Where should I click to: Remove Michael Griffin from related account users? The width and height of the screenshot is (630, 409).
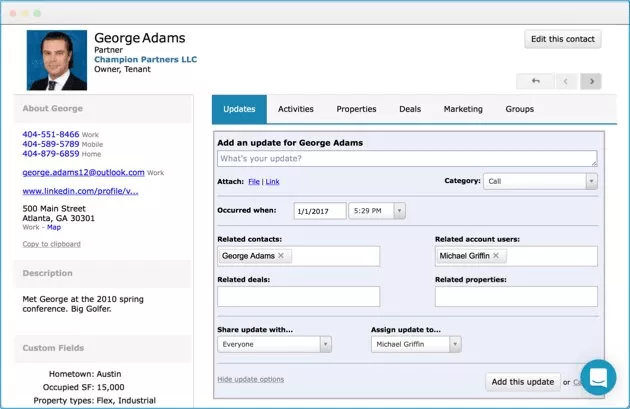click(495, 256)
